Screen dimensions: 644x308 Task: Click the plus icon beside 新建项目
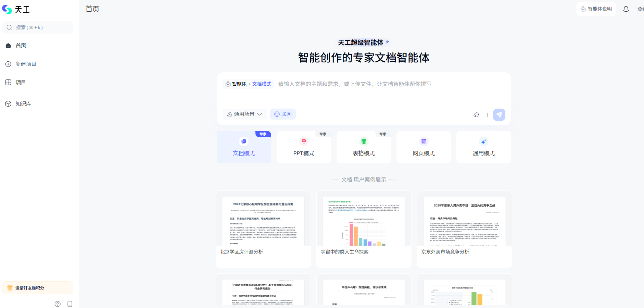click(8, 64)
